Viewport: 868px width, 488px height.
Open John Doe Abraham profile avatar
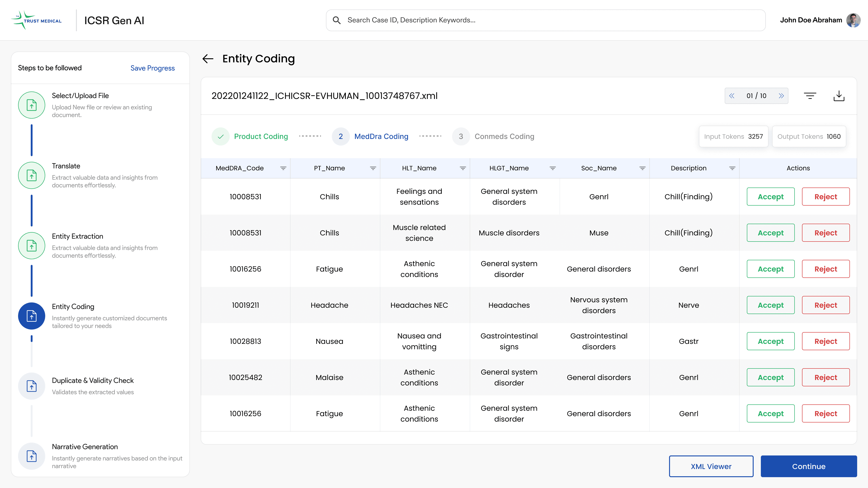click(x=853, y=20)
